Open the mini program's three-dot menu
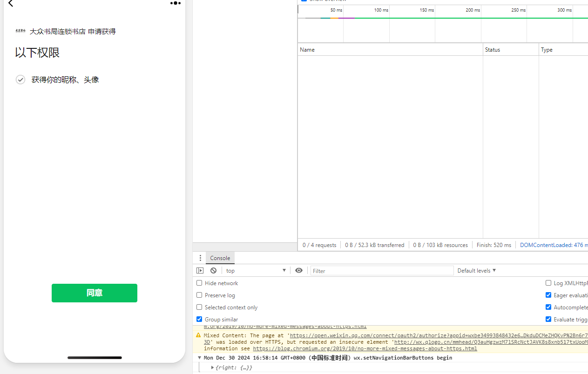588x374 pixels. (x=176, y=3)
